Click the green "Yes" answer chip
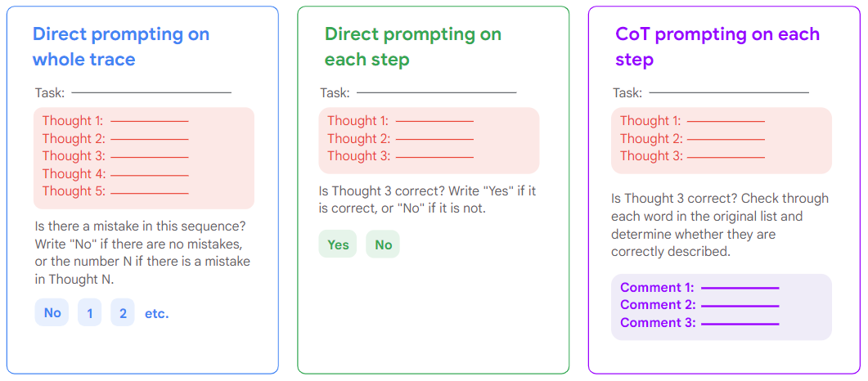Screen dimensions: 868x381 (338, 244)
